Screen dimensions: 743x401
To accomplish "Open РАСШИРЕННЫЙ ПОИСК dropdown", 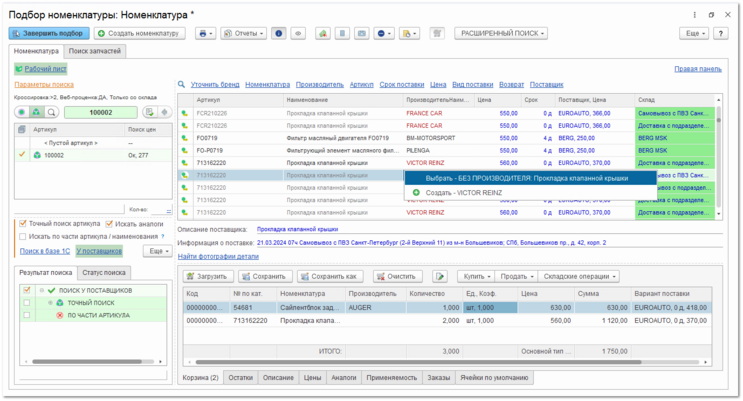I will tap(501, 34).
